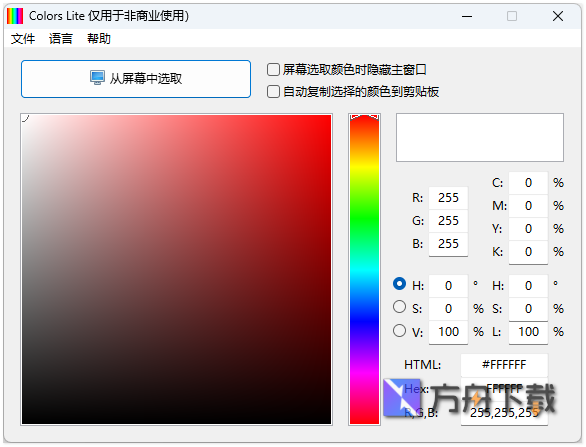Click the HSL S percent field

[528, 309]
